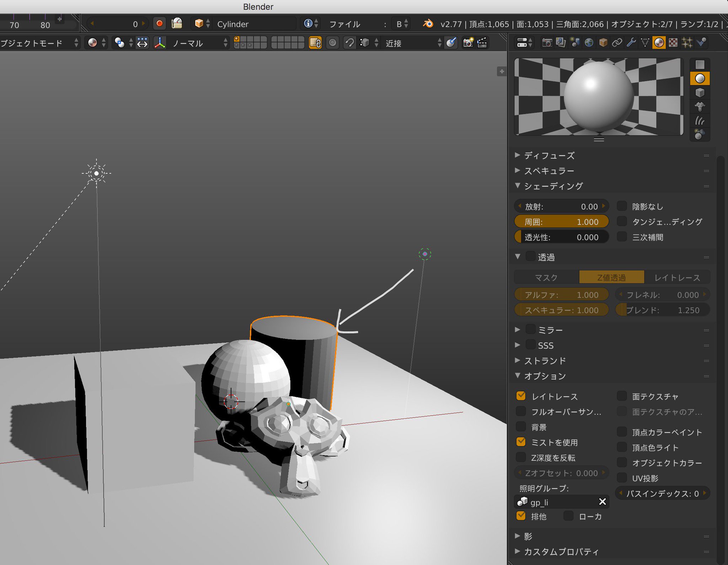Click the OpenGL render camera icon
This screenshot has height=565, width=728.
[468, 43]
